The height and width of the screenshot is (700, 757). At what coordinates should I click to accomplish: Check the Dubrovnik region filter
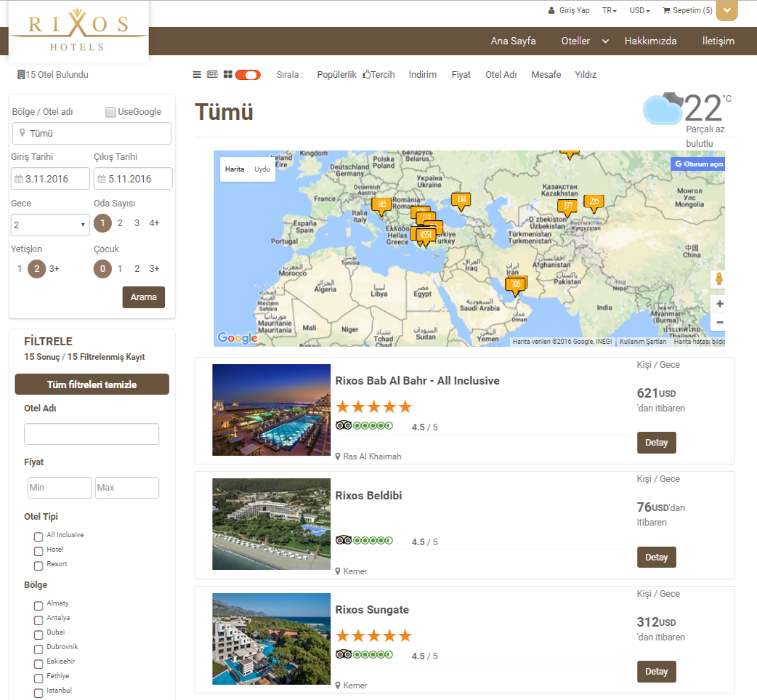(39, 649)
